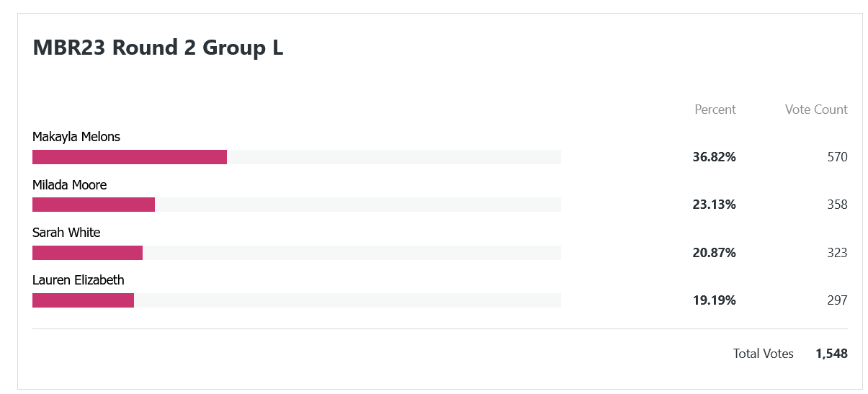This screenshot has width=868, height=394.
Task: Click the Percent column header
Action: coord(715,109)
